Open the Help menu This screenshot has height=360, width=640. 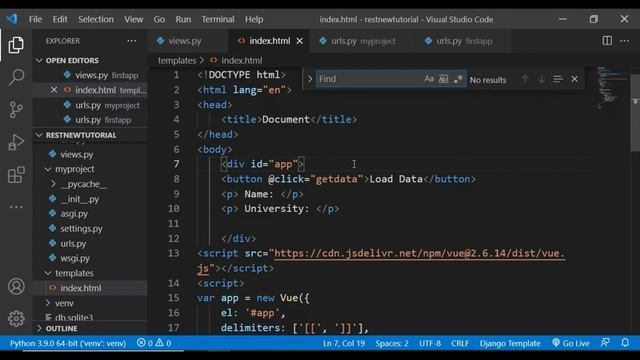(x=254, y=19)
